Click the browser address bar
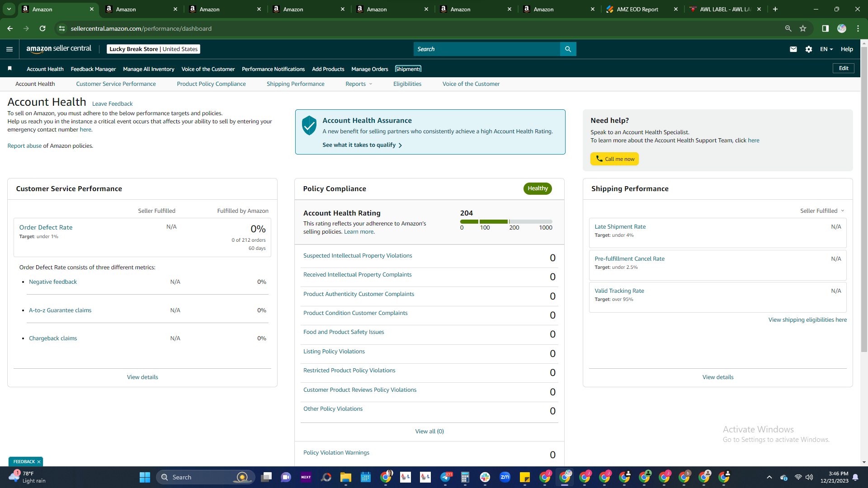The image size is (868, 488). point(420,28)
